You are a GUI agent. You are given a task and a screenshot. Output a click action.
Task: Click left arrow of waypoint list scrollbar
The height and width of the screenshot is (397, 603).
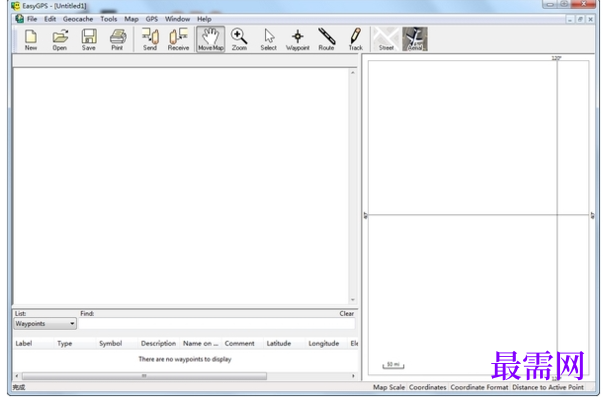17,376
